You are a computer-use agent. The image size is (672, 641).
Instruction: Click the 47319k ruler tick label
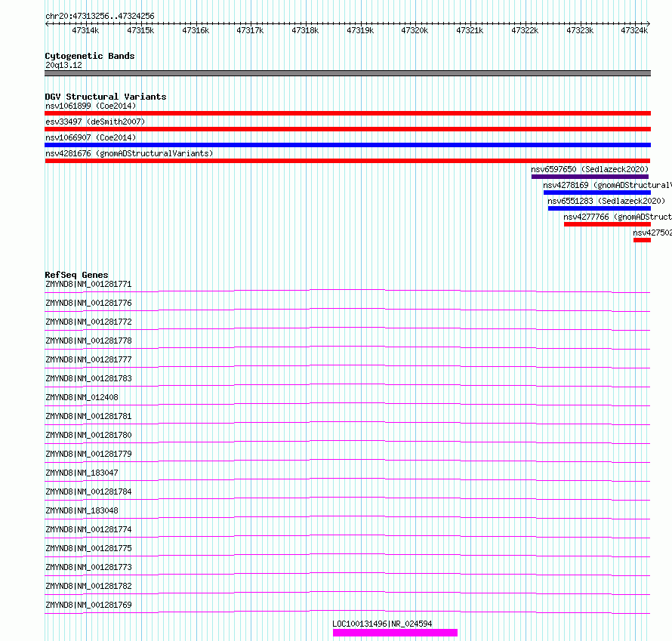[x=360, y=30]
